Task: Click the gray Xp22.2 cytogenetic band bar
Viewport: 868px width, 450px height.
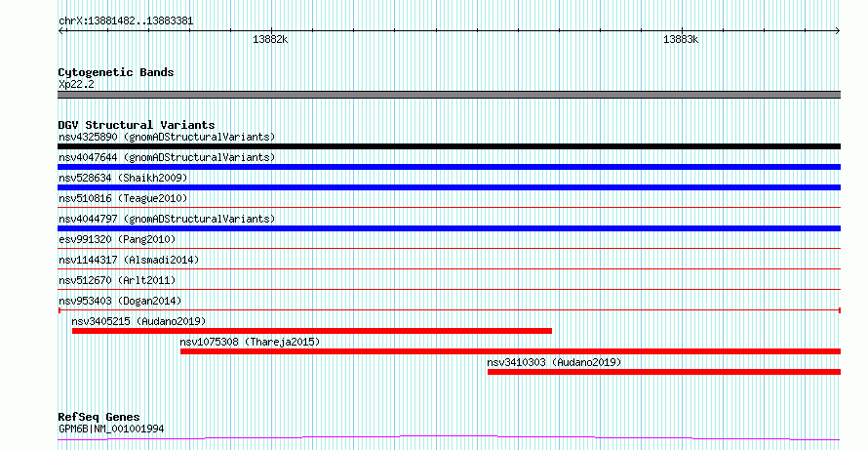Action: 449,95
